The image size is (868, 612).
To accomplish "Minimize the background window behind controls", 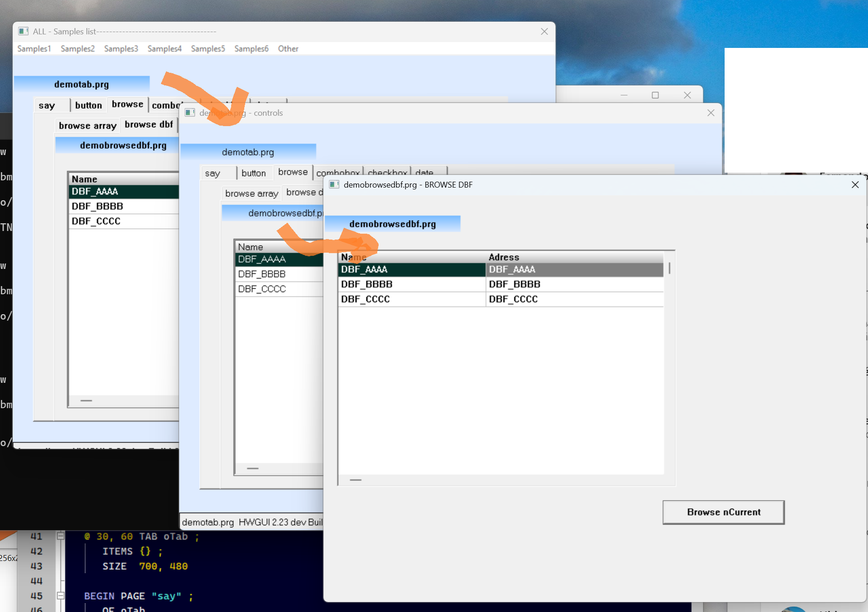I will click(x=624, y=95).
